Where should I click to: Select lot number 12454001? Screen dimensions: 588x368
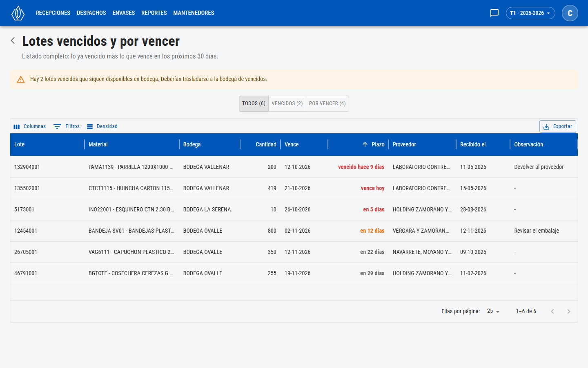coord(26,231)
